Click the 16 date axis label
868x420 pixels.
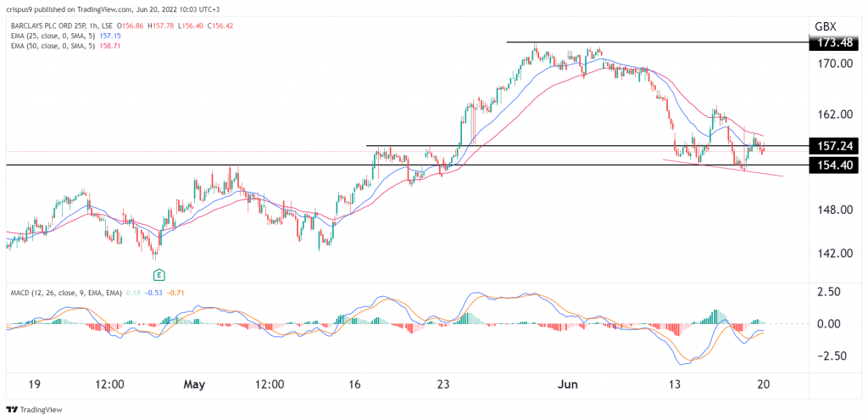(355, 385)
